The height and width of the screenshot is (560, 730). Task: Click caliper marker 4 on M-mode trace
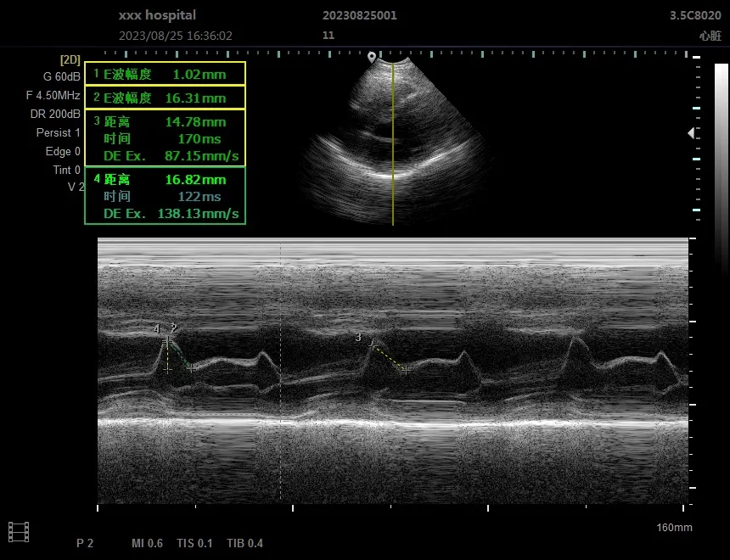[x=157, y=329]
